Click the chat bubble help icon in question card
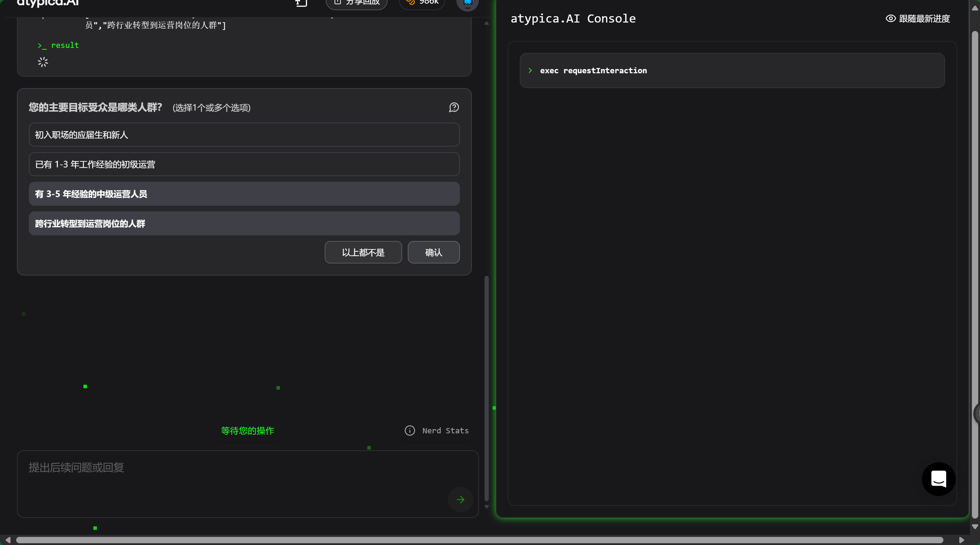 tap(454, 108)
